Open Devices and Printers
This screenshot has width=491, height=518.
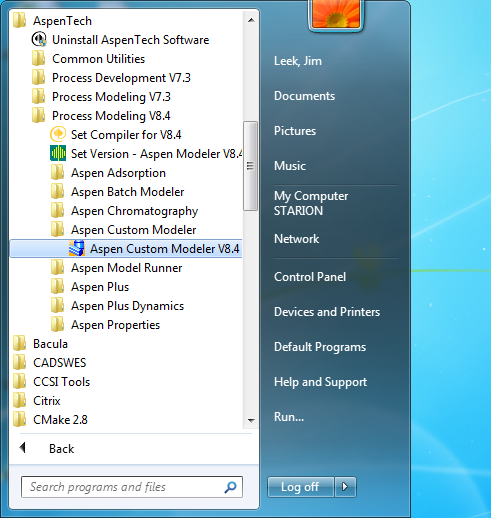click(327, 312)
